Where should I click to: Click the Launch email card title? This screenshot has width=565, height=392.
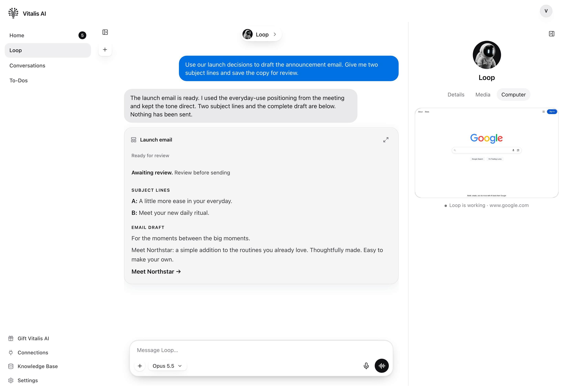(156, 140)
